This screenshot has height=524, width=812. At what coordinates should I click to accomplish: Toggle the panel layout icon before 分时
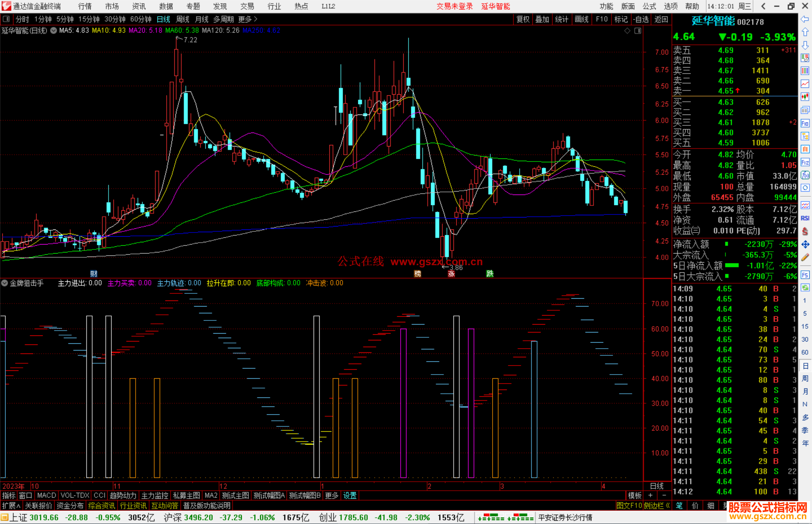[x=6, y=19]
